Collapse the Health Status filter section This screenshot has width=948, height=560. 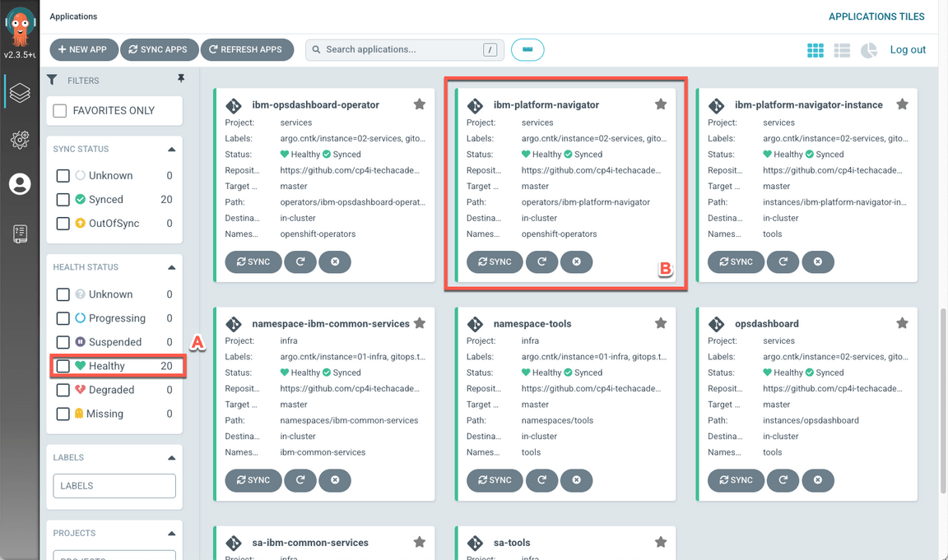point(171,267)
